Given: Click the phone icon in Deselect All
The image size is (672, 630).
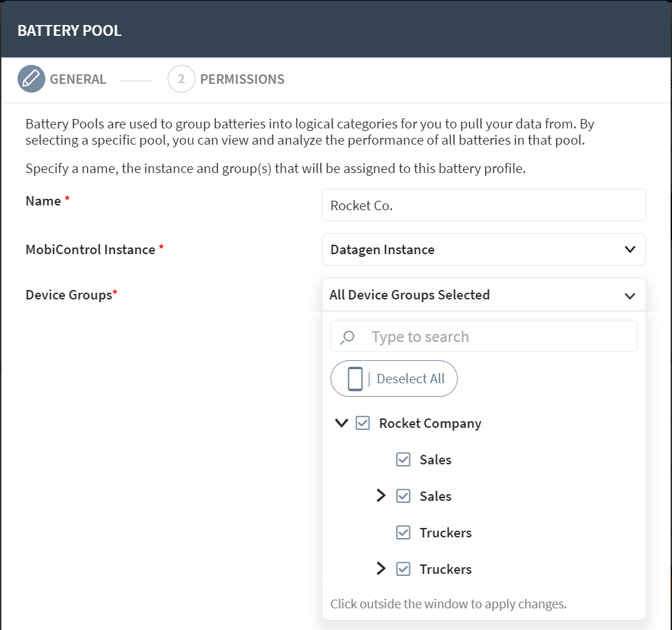Looking at the screenshot, I should pos(355,379).
